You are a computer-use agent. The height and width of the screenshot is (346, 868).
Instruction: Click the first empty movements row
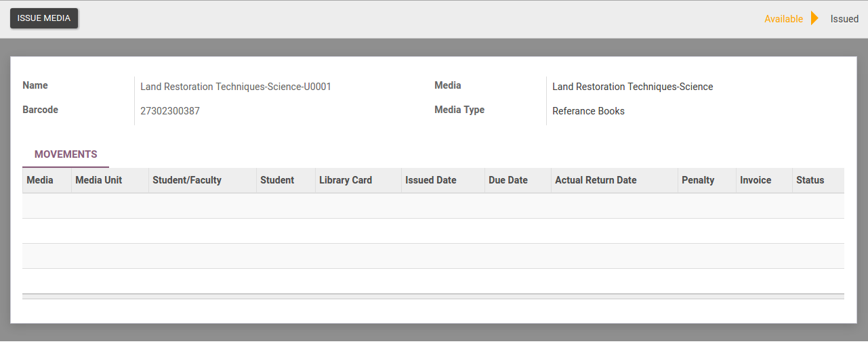(433, 206)
